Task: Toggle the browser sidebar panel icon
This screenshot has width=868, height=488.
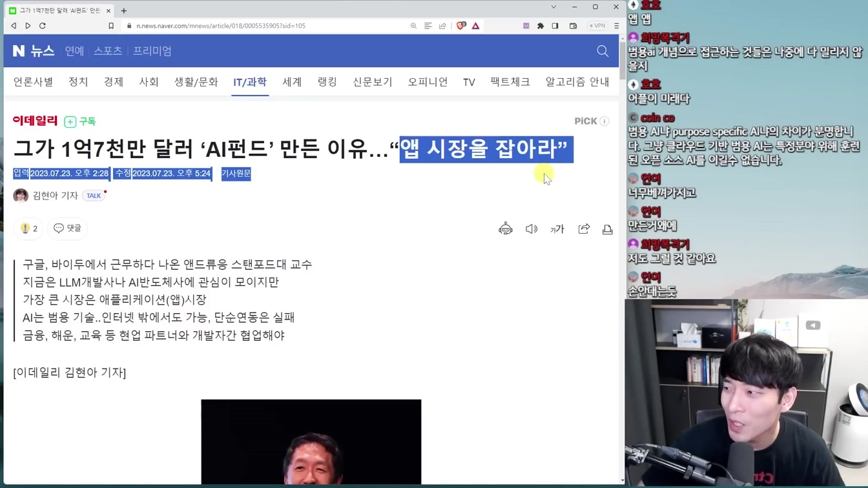Action: point(555,26)
